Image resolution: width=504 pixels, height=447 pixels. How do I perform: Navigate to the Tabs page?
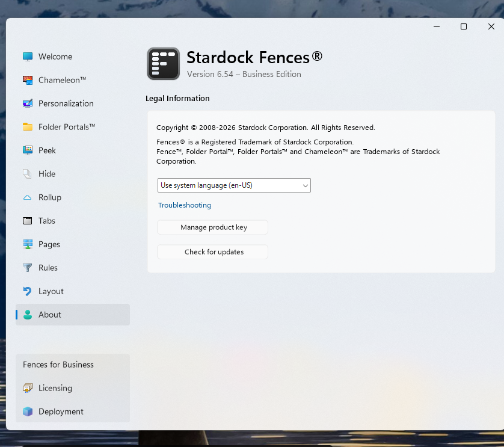(73, 221)
